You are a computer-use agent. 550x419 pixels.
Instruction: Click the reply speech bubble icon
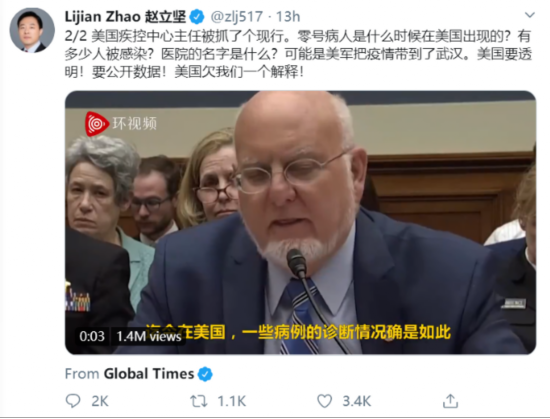pos(73,401)
